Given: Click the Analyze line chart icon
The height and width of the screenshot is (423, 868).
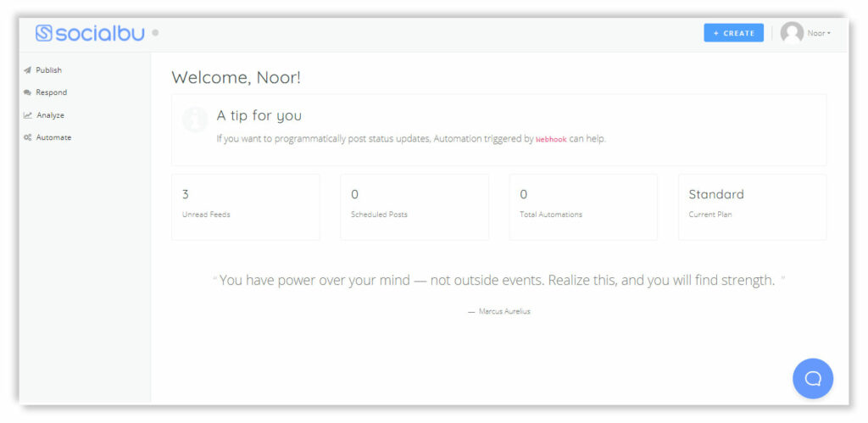Looking at the screenshot, I should click(28, 115).
